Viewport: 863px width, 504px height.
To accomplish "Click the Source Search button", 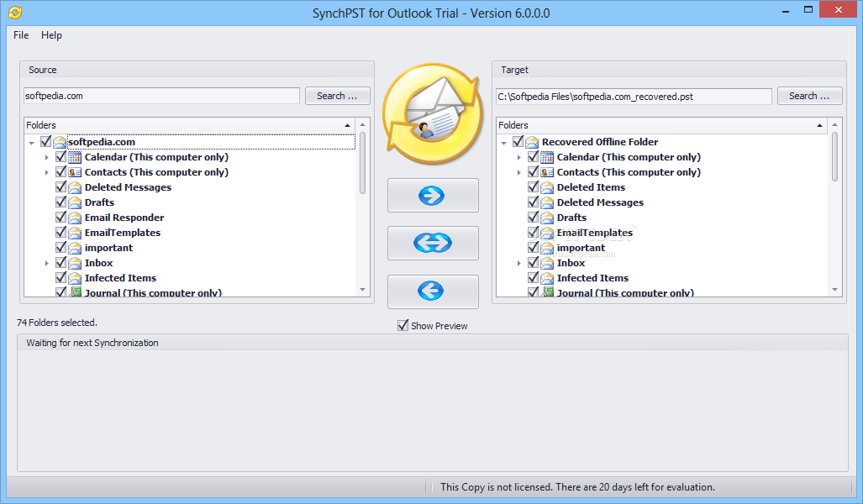I will (337, 96).
